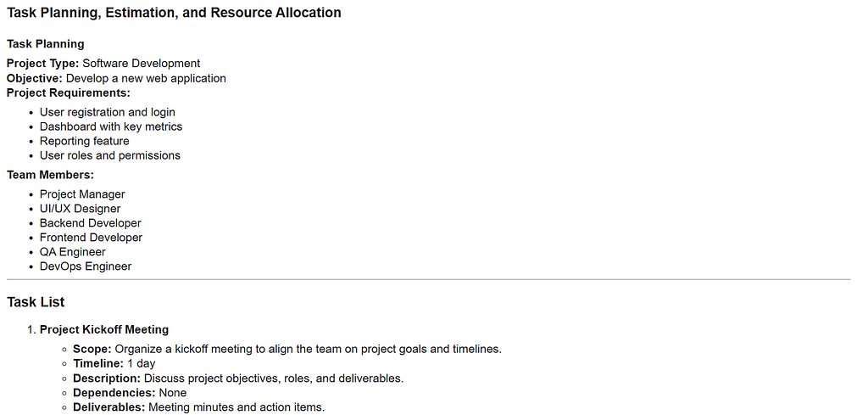Click the QA Engineer entry

click(73, 252)
